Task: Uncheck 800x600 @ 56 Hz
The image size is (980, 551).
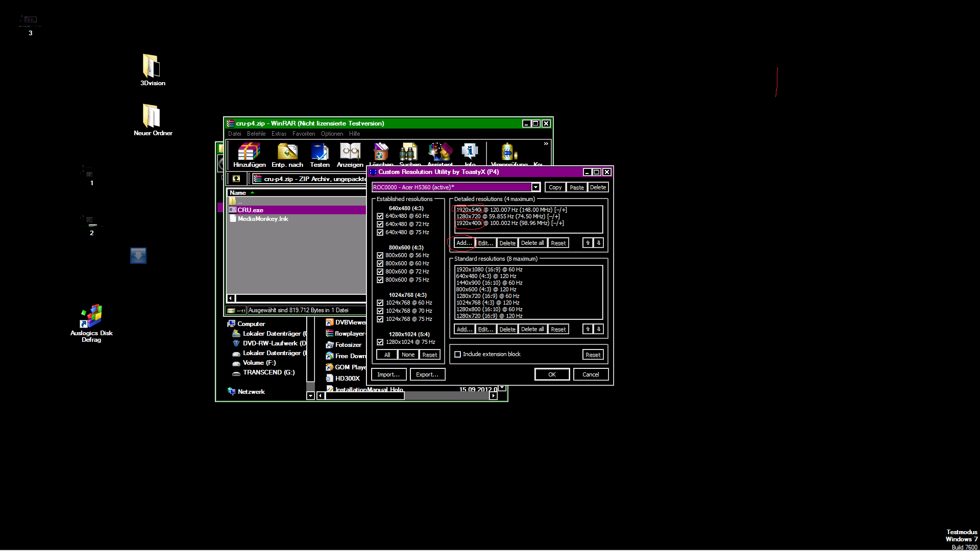Action: [380, 256]
